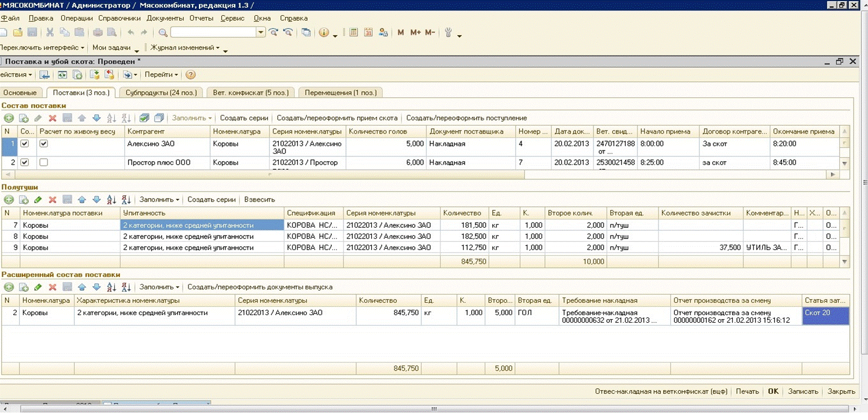
Task: Click the cut scissors icon
Action: point(50,33)
